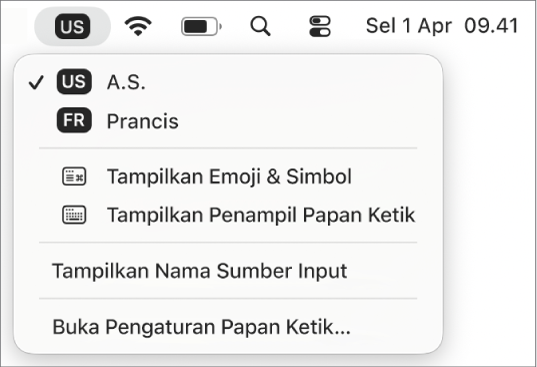This screenshot has width=537, height=367.
Task: Open the US input source menu bar icon
Action: coord(72,26)
